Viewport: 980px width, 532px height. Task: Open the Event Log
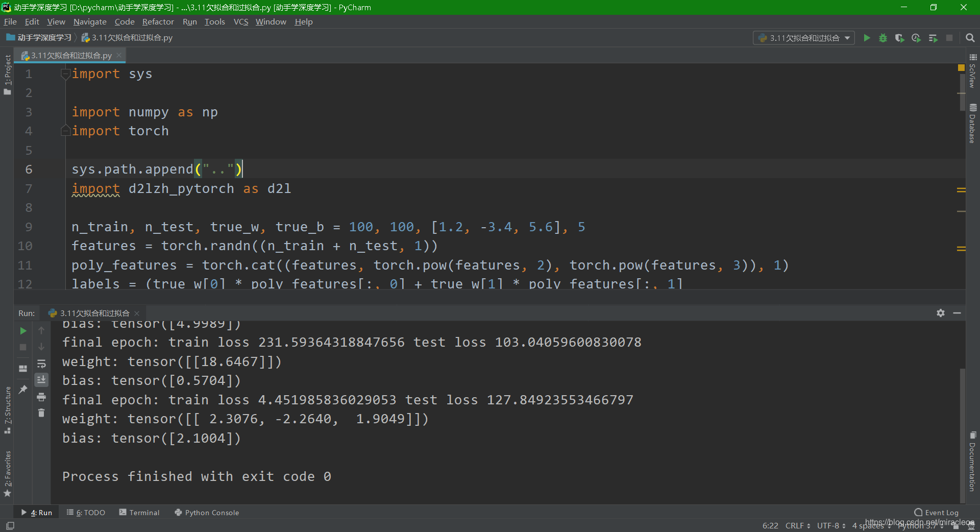click(x=941, y=512)
